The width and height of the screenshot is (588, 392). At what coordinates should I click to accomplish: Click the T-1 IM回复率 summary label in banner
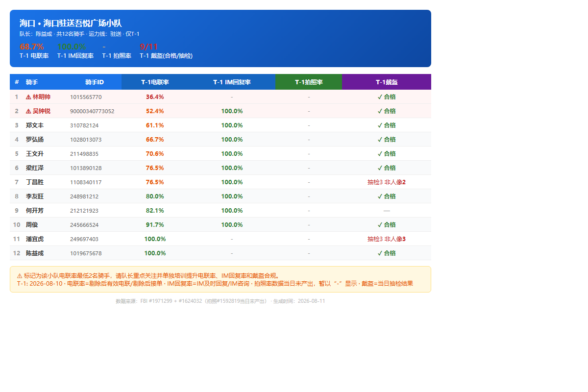[75, 56]
